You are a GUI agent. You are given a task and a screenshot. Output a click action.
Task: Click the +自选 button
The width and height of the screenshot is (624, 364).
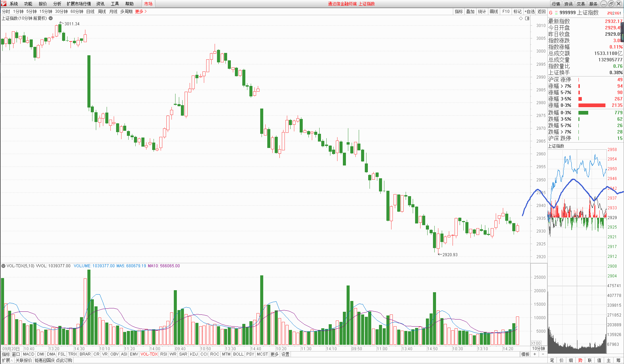pyautogui.click(x=530, y=11)
